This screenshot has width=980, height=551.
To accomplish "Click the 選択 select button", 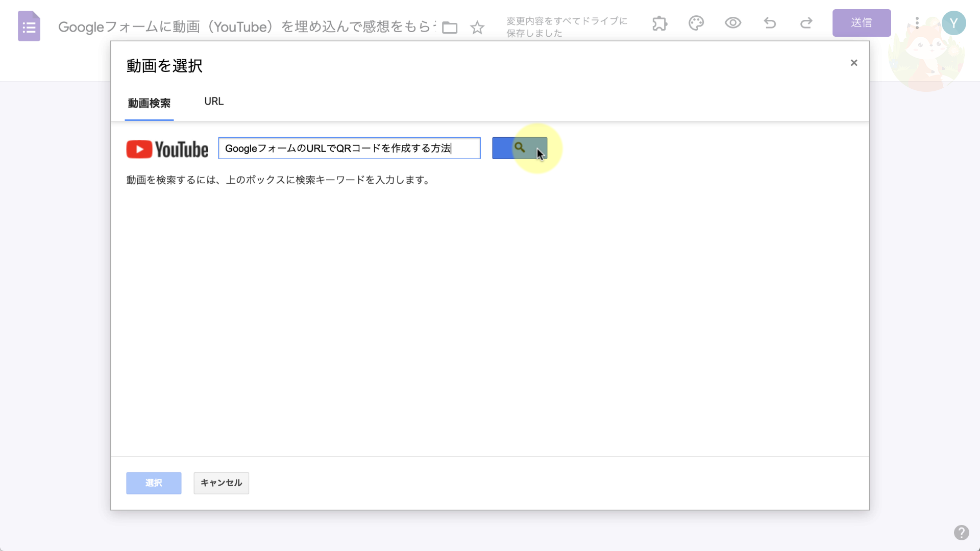I will tap(154, 483).
